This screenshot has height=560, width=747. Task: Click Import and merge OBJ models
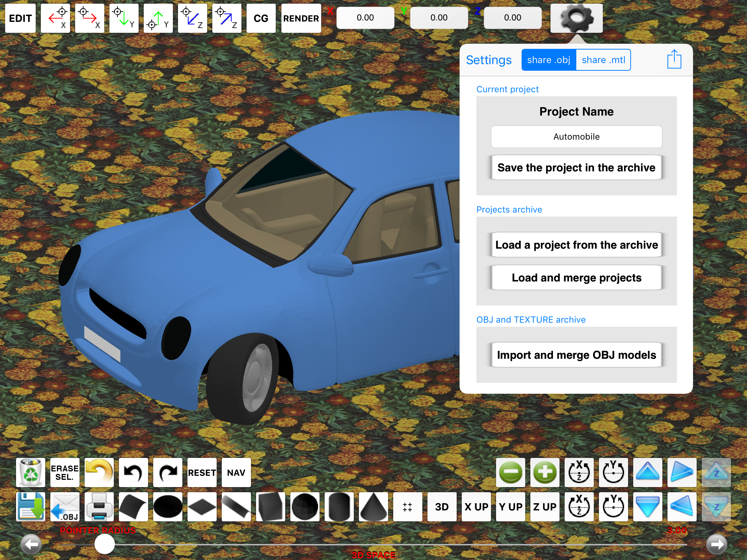[x=576, y=354]
